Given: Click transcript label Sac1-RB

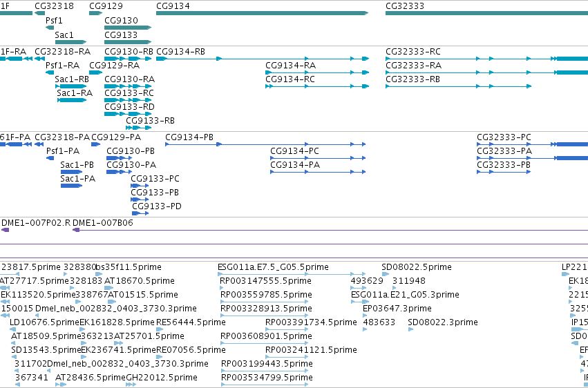Looking at the screenshot, I should pyautogui.click(x=72, y=79).
